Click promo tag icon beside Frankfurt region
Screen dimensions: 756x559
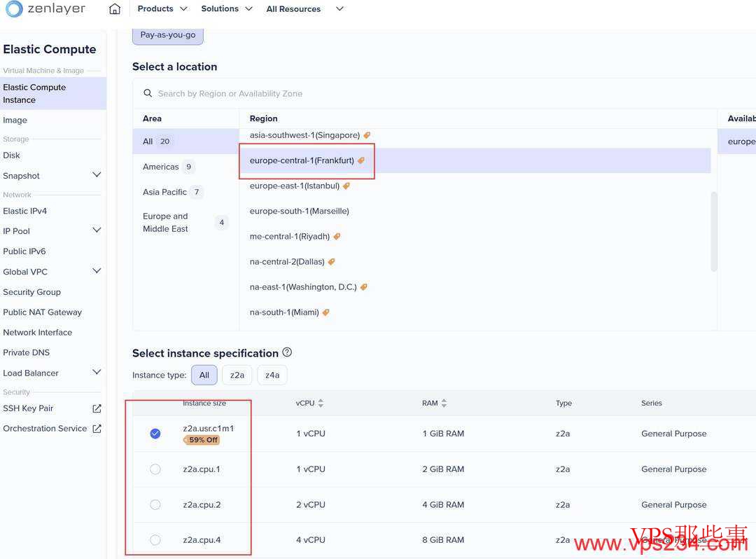pos(361,160)
